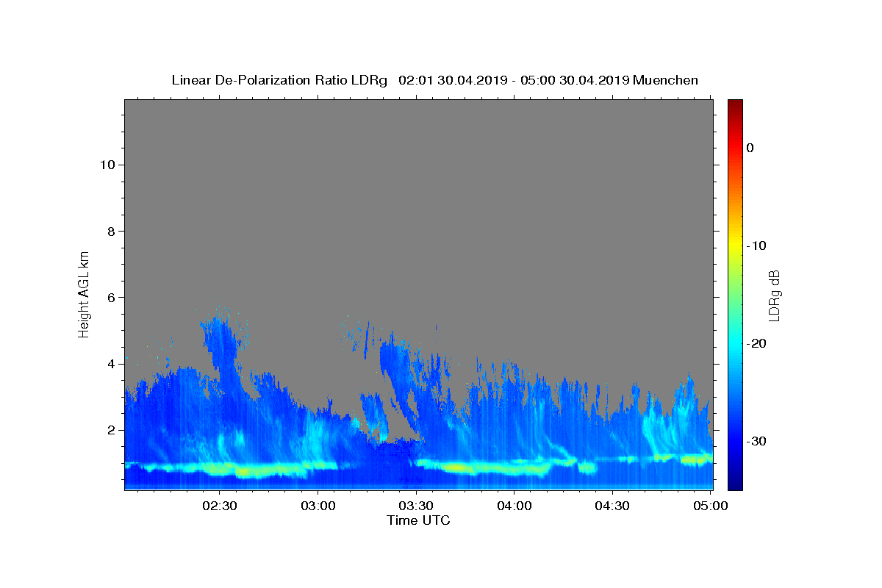Click the 03:00 time tick label

(318, 506)
